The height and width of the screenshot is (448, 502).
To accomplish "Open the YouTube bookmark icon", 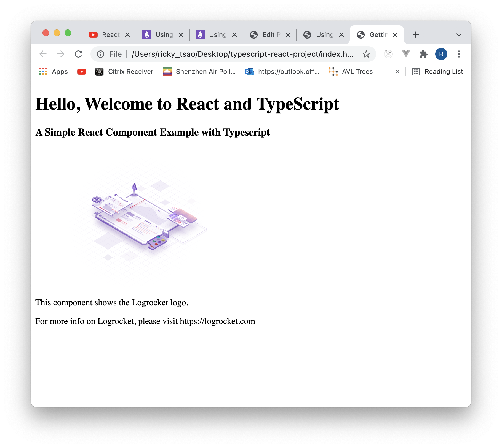I will click(x=82, y=72).
